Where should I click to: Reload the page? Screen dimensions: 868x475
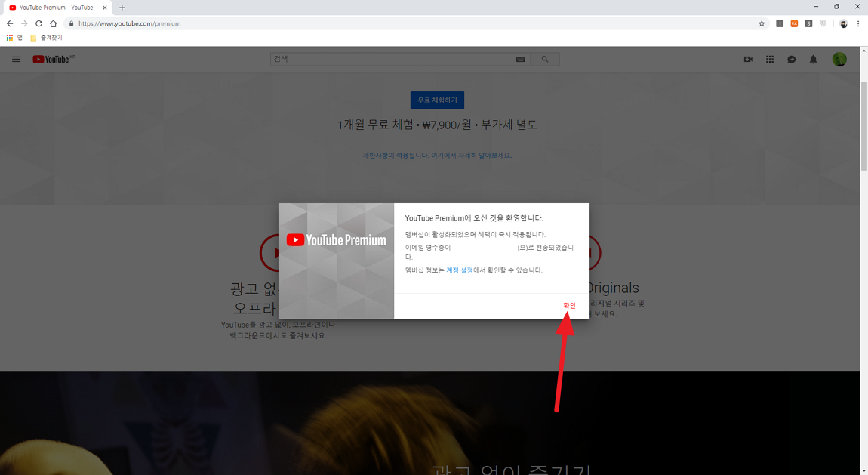38,23
